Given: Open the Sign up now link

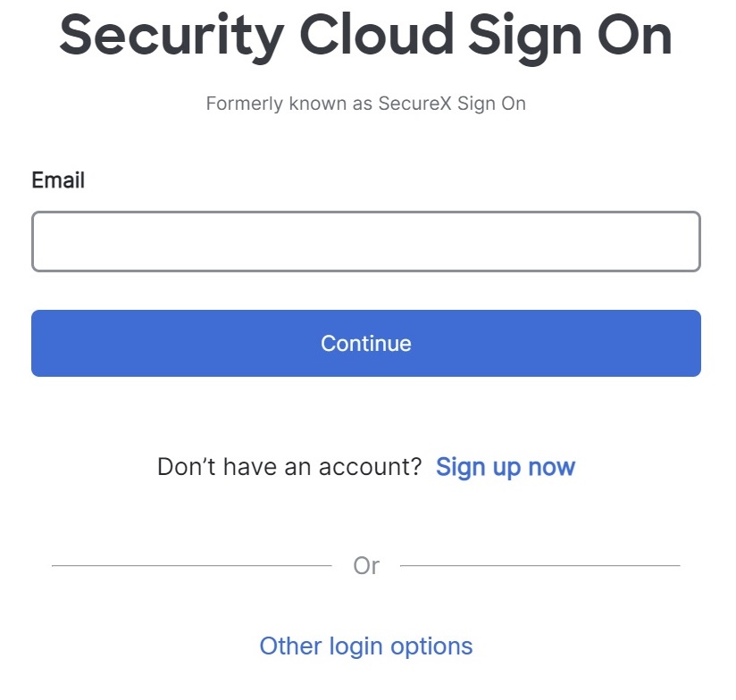Looking at the screenshot, I should click(x=505, y=467).
